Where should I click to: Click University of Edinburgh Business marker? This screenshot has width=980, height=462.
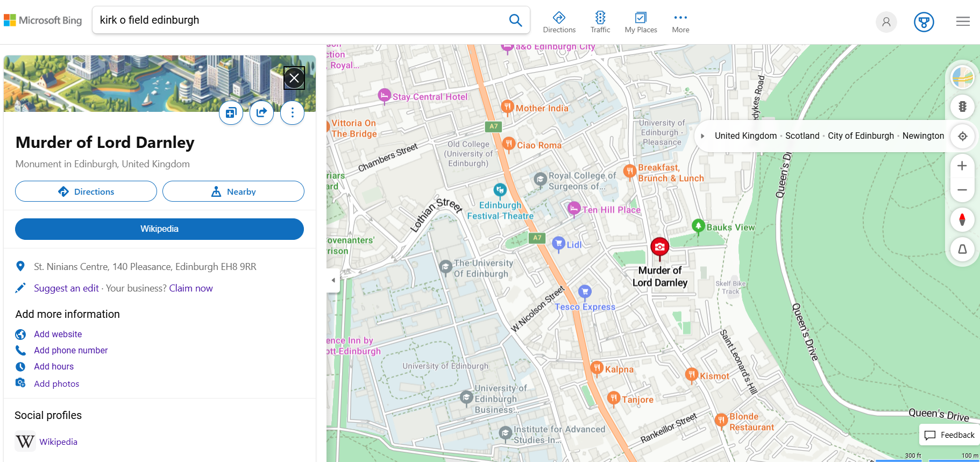pos(466,398)
